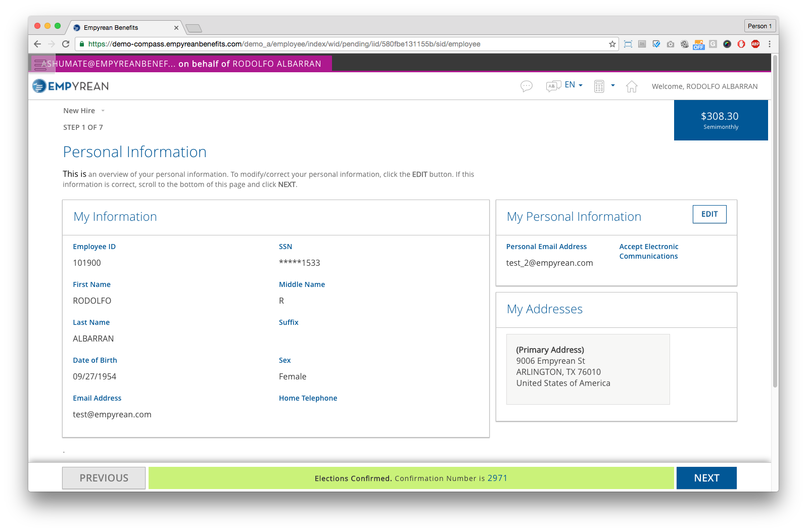Click the browser forward arrow
This screenshot has height=532, width=807.
pyautogui.click(x=51, y=44)
